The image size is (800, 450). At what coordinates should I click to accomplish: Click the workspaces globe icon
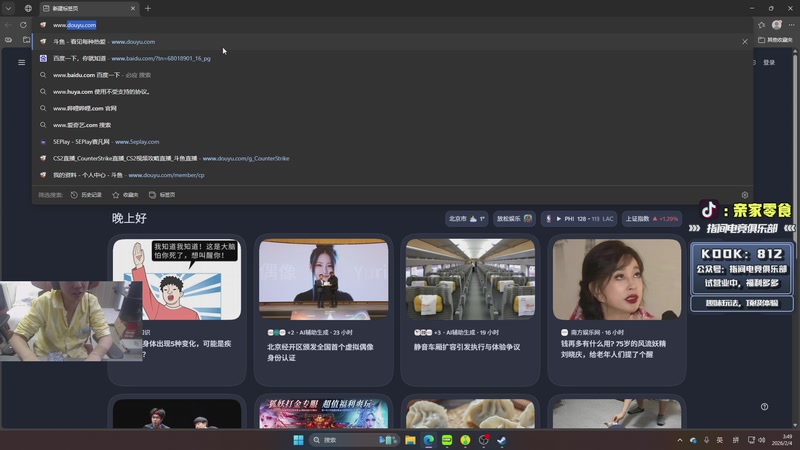coord(28,8)
